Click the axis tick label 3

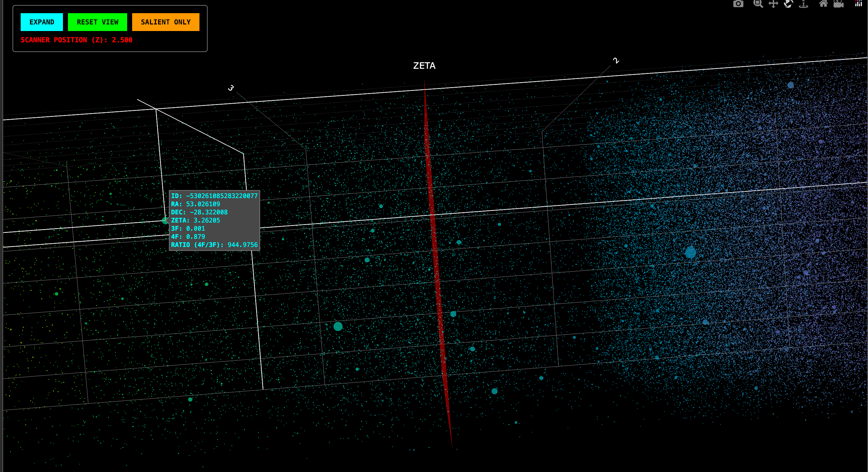(231, 88)
